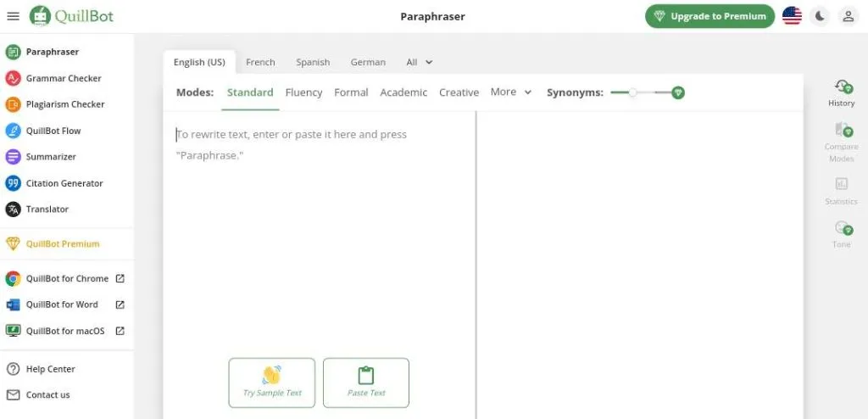Open the History panel
Viewport: 868px width, 419px height.
(x=841, y=92)
